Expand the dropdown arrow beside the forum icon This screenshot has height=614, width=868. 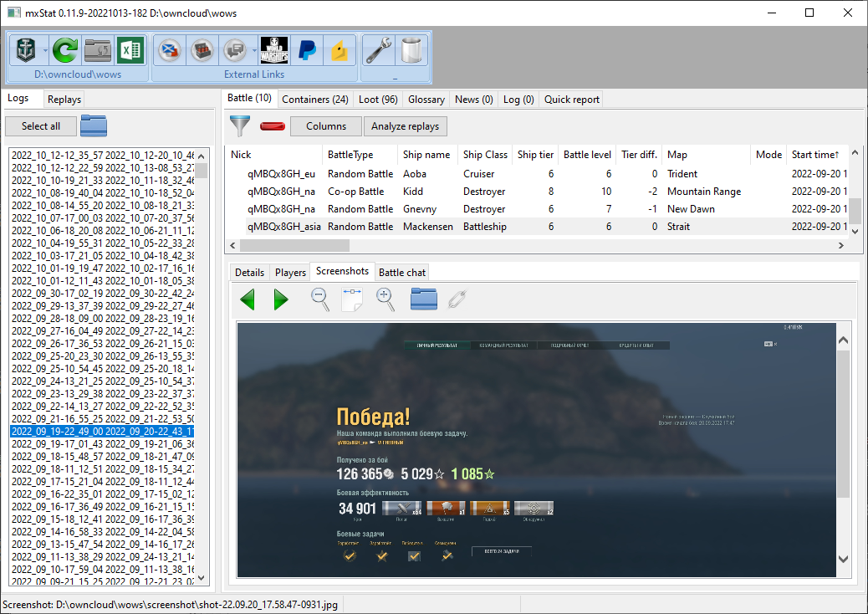255,50
